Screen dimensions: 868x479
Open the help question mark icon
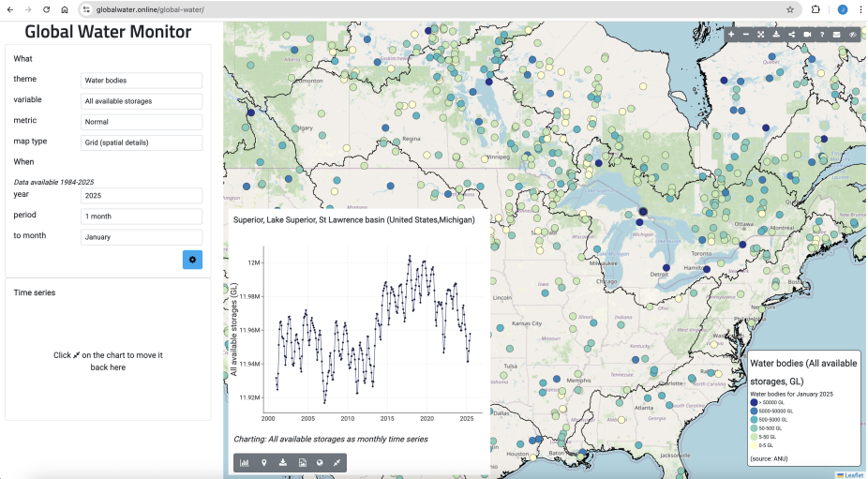pyautogui.click(x=822, y=35)
